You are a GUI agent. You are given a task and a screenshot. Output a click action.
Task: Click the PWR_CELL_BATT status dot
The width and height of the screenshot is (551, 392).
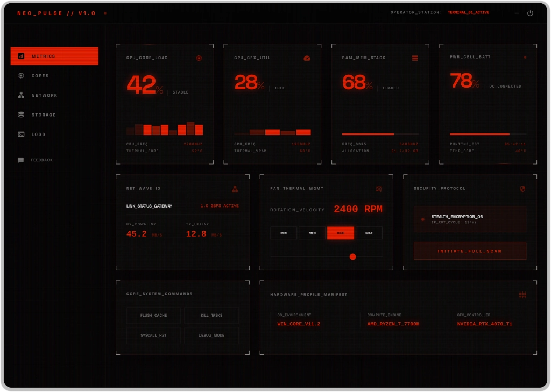point(525,57)
